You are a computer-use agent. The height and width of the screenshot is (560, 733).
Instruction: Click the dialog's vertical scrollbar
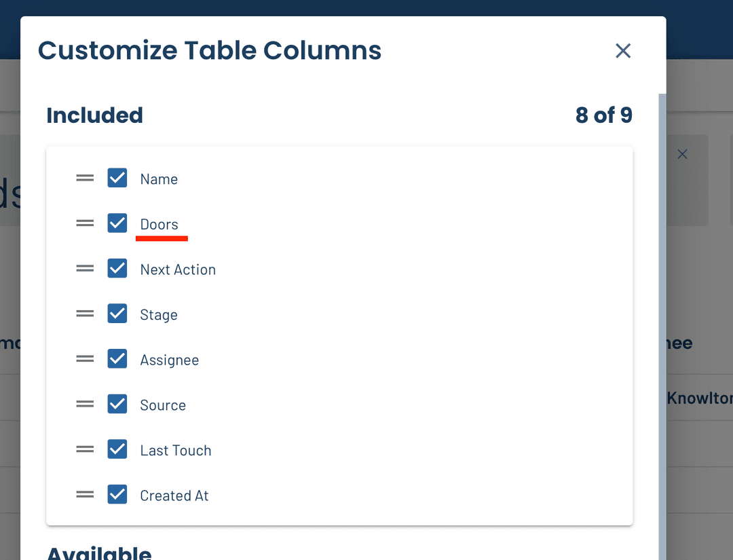(662, 326)
